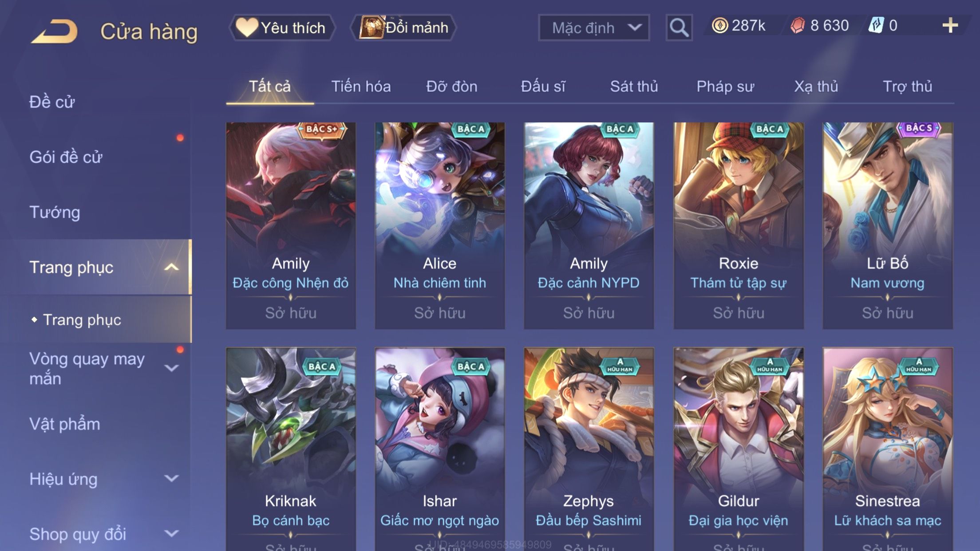Image resolution: width=980 pixels, height=551 pixels.
Task: Expand the Hiệu ứng sidebar section
Action: [171, 478]
